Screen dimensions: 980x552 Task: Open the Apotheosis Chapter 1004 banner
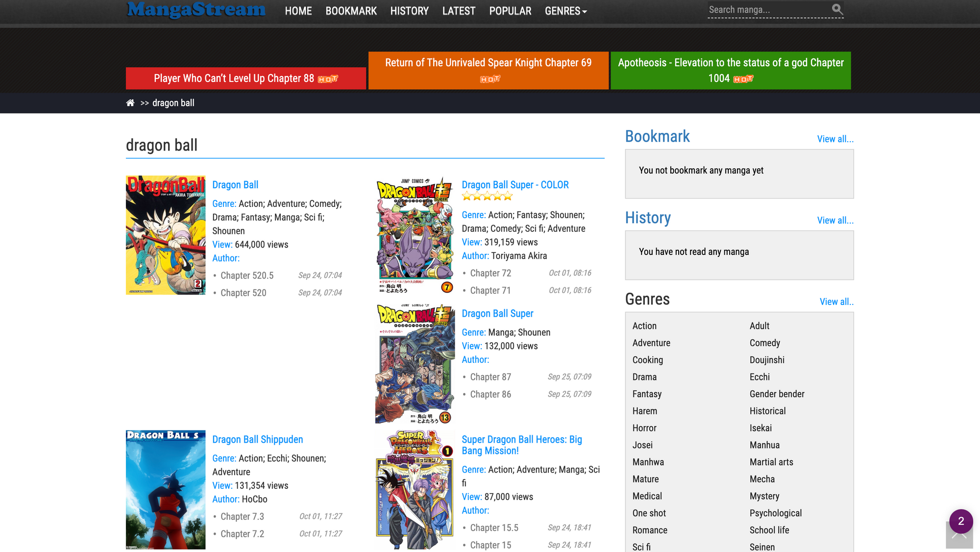tap(731, 71)
